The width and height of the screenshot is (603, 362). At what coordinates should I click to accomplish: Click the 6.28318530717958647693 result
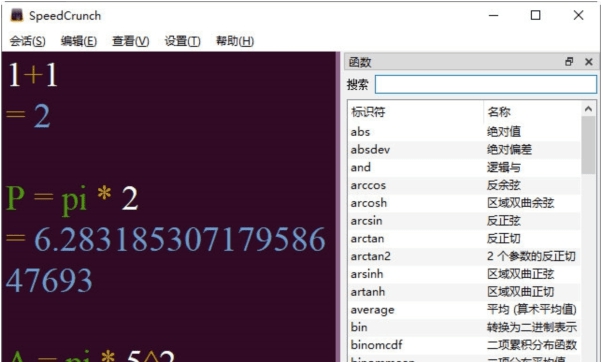pyautogui.click(x=166, y=260)
